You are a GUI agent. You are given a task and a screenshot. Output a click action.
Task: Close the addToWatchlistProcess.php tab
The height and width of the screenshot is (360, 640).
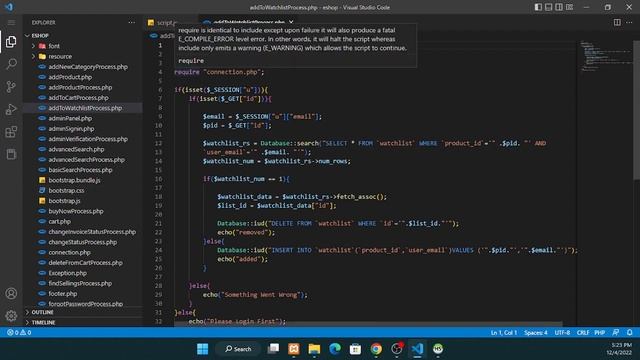pos(291,22)
